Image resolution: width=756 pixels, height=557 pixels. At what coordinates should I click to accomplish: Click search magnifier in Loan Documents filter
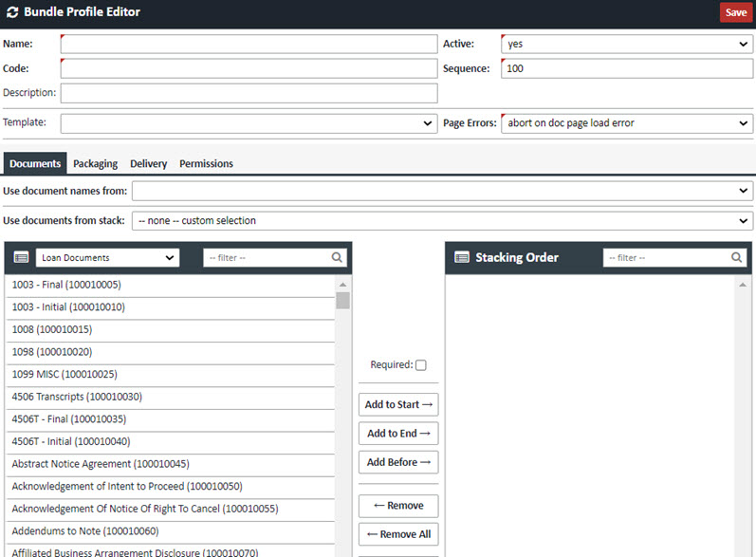(x=337, y=257)
